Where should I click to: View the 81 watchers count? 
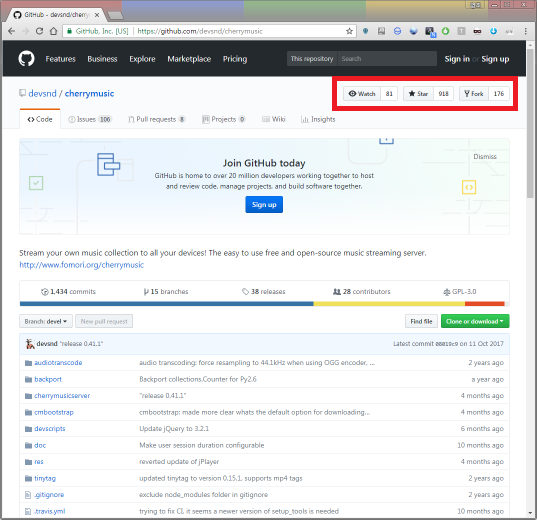pyautogui.click(x=389, y=94)
